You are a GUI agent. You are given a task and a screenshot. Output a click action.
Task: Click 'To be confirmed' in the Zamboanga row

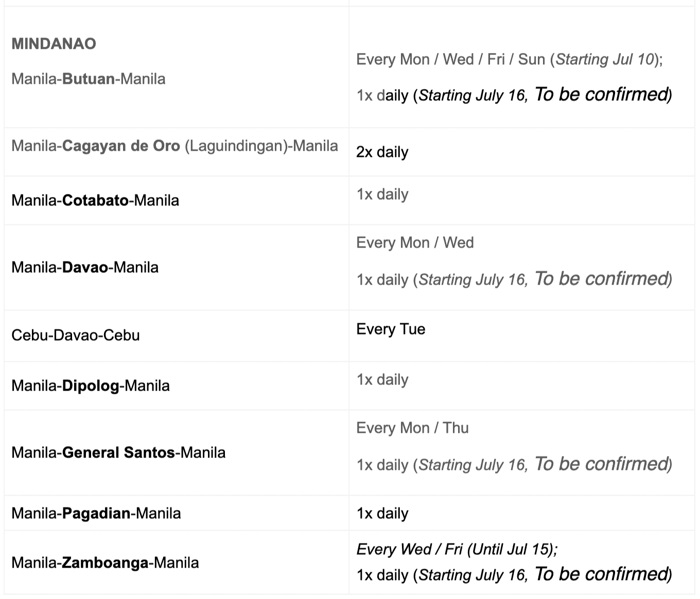pyautogui.click(x=601, y=574)
